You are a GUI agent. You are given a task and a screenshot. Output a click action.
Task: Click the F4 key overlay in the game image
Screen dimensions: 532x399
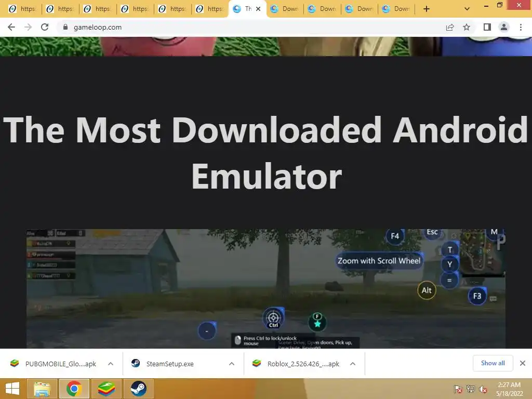coord(395,236)
